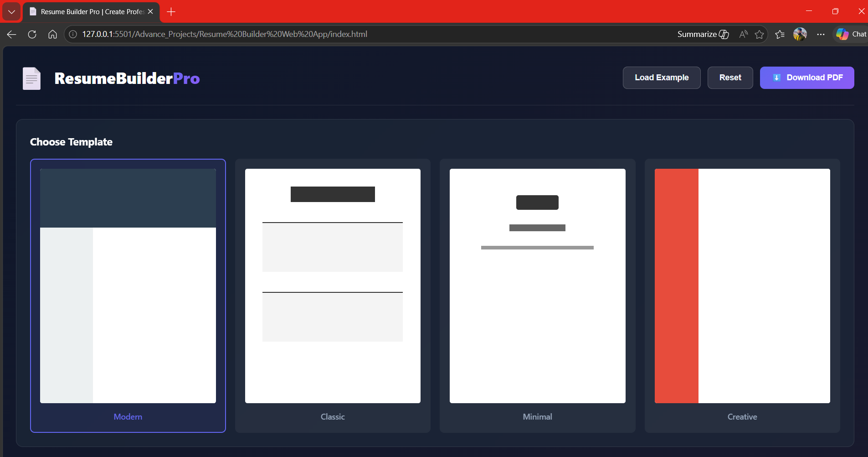Viewport: 868px width, 457px height.
Task: Go back to the previous page
Action: (x=12, y=34)
